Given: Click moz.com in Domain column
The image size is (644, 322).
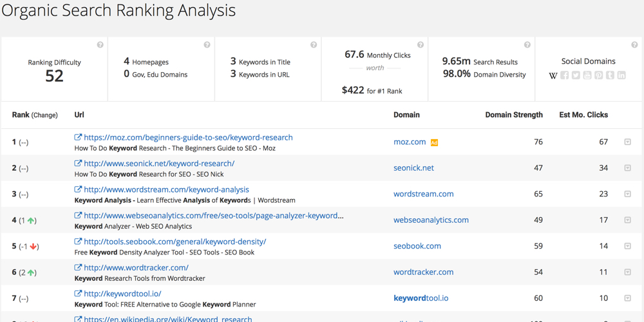Looking at the screenshot, I should click(410, 142).
